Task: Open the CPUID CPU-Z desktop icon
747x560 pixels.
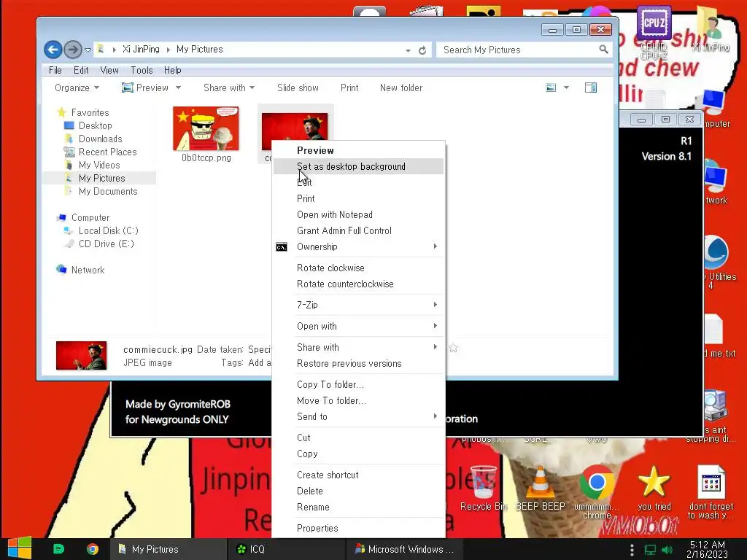Action: pyautogui.click(x=654, y=32)
